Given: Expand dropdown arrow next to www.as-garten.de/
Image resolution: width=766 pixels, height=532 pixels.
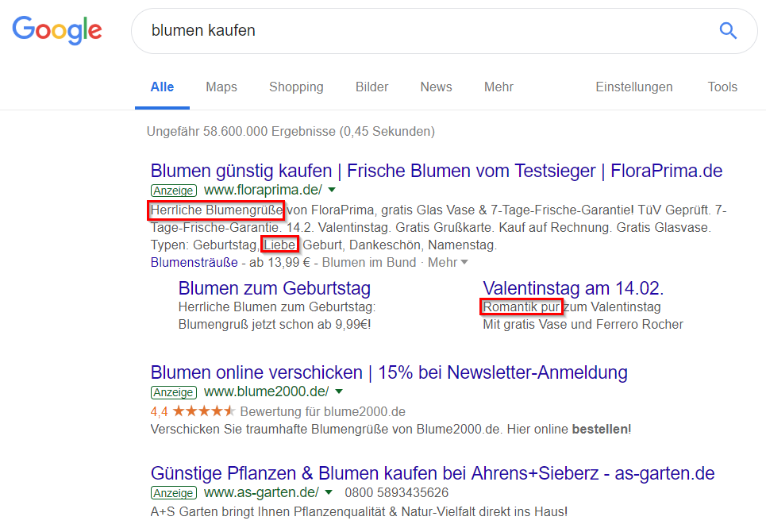Looking at the screenshot, I should [x=329, y=492].
